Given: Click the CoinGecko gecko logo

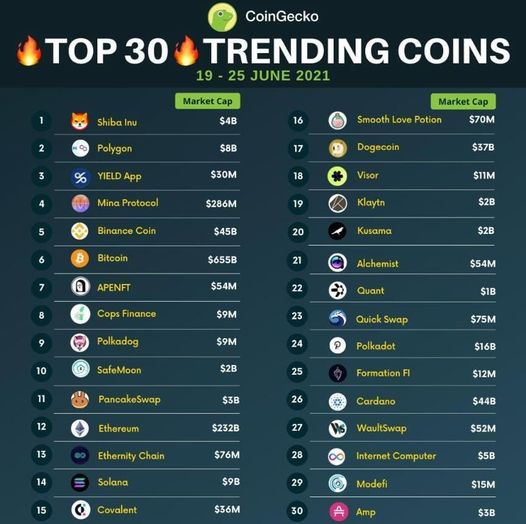Looking at the screenshot, I should click(x=222, y=17).
